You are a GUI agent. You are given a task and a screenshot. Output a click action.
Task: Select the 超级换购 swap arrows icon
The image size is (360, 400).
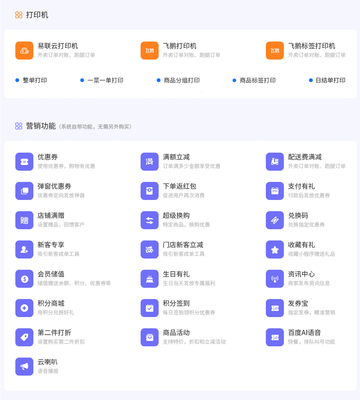point(149,220)
